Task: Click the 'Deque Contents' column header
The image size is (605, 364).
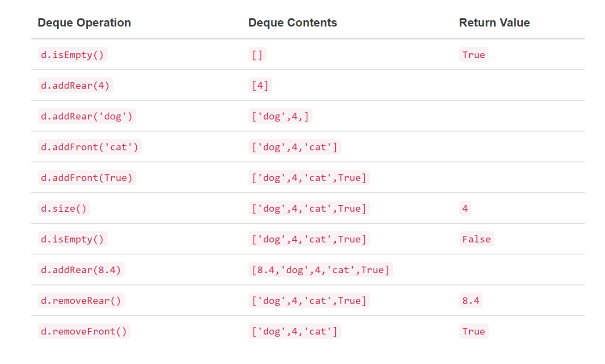Action: 293,23
